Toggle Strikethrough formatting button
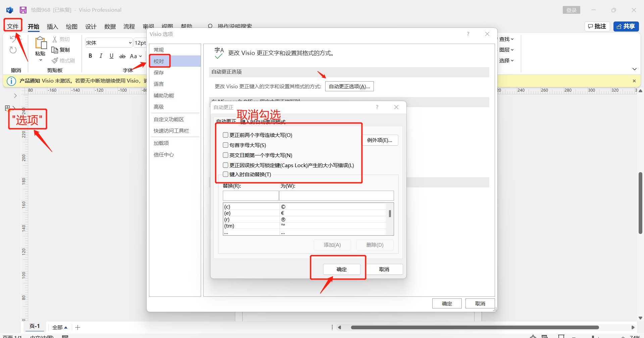Image resolution: width=644 pixels, height=338 pixels. pos(122,56)
